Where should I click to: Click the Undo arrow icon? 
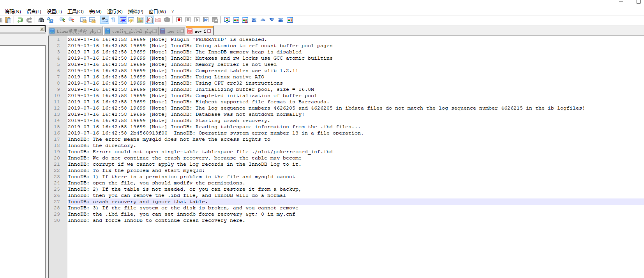[x=20, y=20]
